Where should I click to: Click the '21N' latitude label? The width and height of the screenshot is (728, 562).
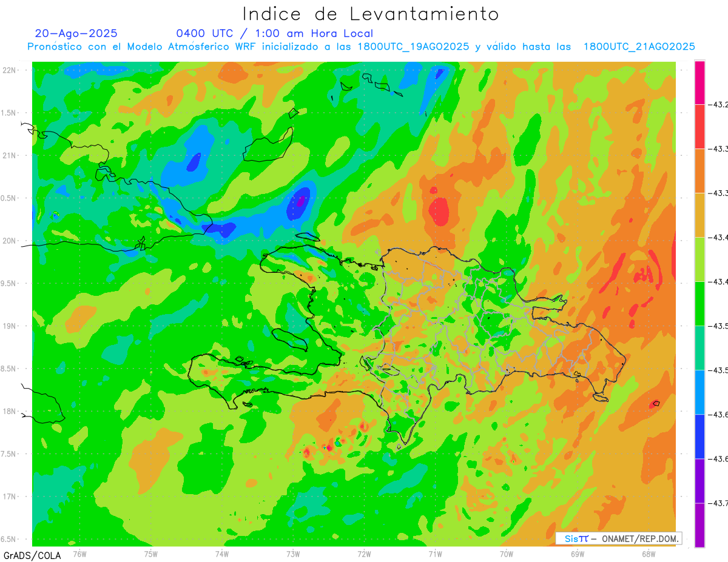click(10, 156)
